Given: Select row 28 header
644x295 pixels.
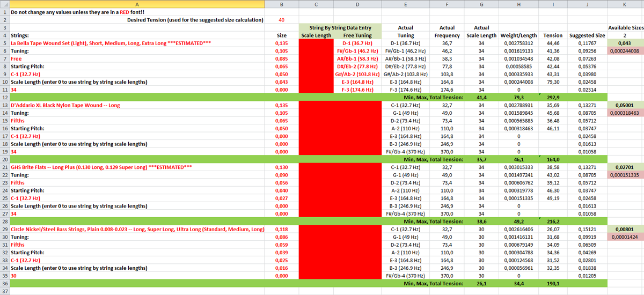Looking at the screenshot, I should (x=4, y=221).
